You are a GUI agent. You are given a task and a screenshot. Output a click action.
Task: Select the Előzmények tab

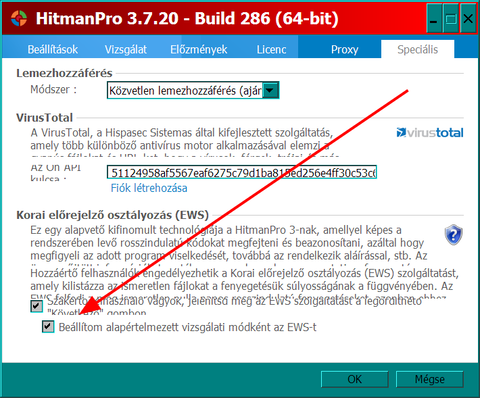pos(199,49)
